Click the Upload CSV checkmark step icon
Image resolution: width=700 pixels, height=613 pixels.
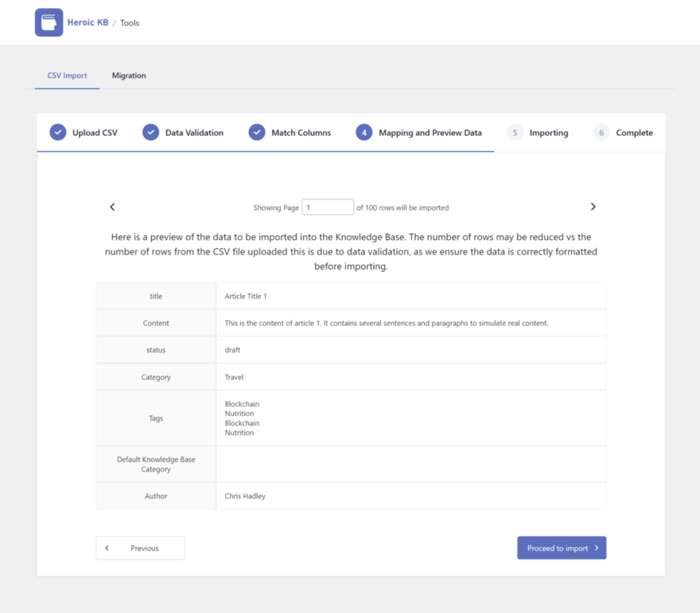tap(58, 133)
